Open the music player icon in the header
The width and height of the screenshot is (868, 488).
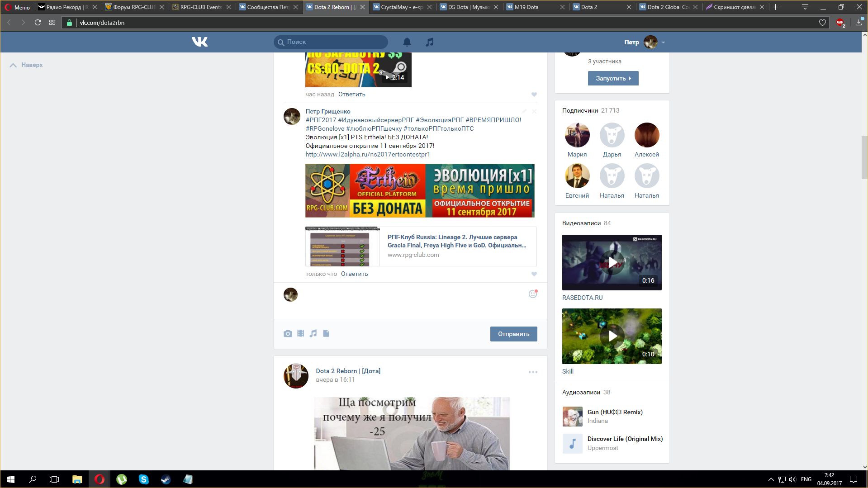pos(430,42)
